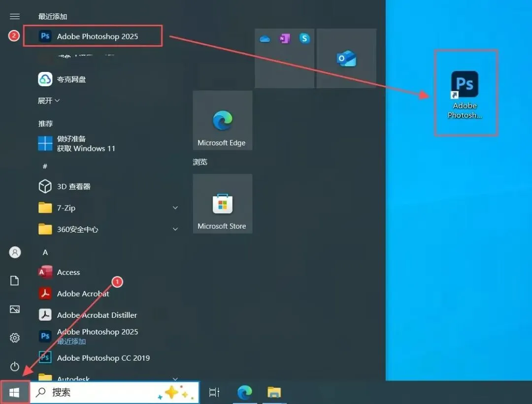Click the Microsoft Edge tile

click(223, 120)
